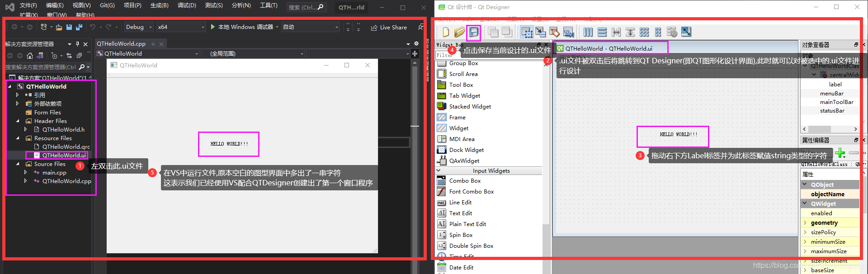Click Adjust Size icon in Qt Designer
The width and height of the screenshot is (868, 274).
(686, 32)
